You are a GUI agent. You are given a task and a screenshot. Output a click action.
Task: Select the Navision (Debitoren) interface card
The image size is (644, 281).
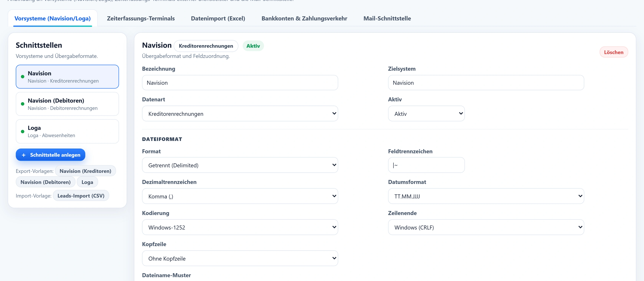(x=67, y=104)
